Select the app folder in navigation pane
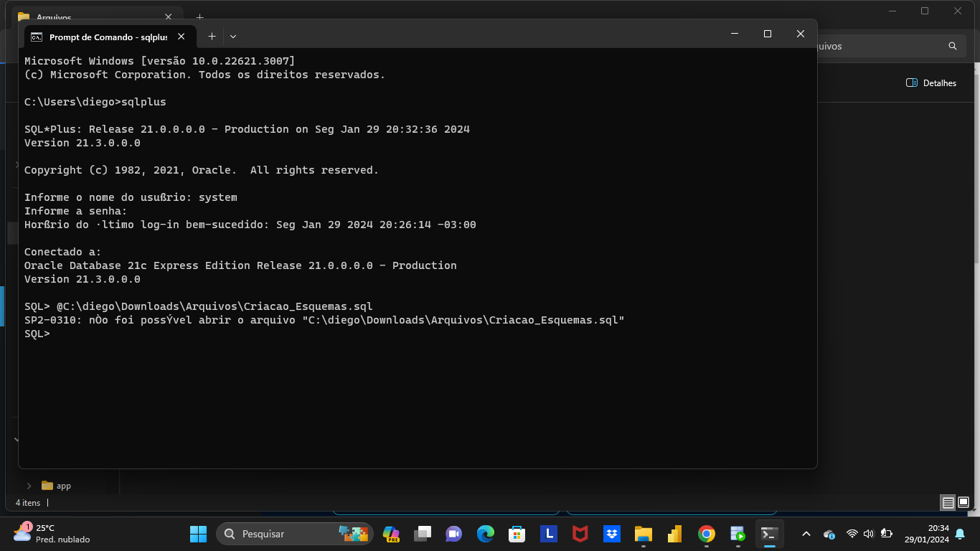This screenshot has width=980, height=551. tap(57, 486)
